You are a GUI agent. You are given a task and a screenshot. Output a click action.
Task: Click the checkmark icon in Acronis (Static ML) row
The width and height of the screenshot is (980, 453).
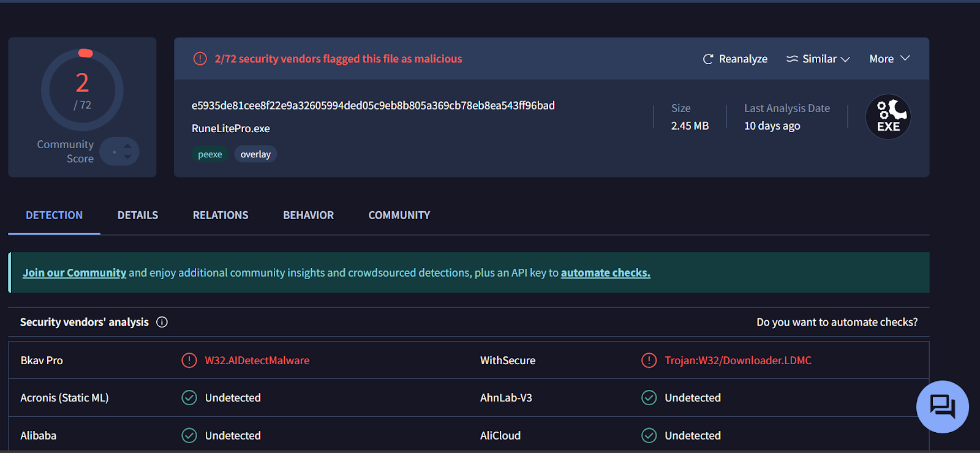point(189,398)
